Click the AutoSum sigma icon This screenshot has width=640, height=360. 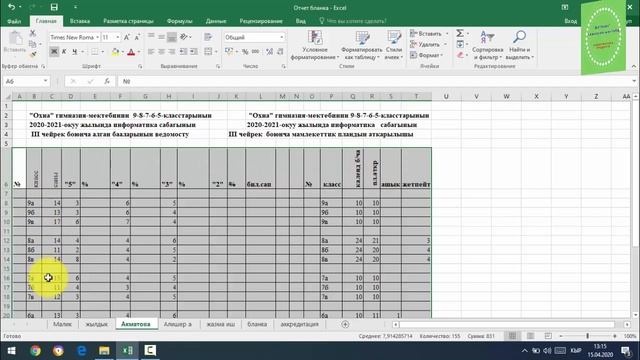coord(460,33)
